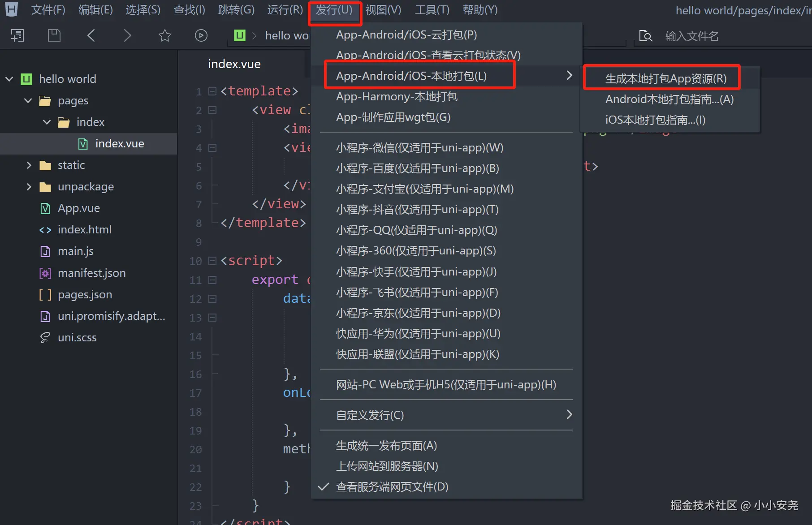Click the HBuilderX logo icon
The width and height of the screenshot is (812, 525).
pos(11,9)
